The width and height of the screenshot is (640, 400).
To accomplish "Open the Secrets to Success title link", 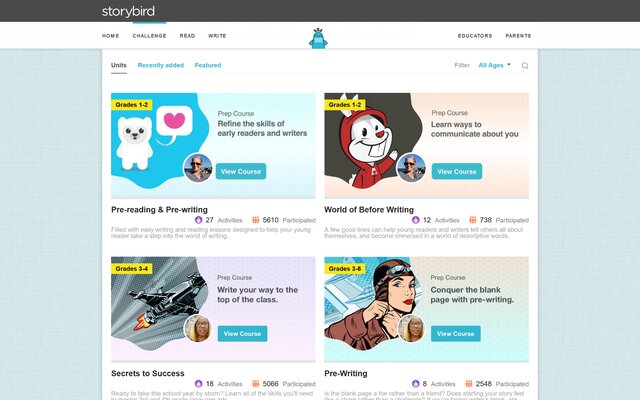I will 148,373.
